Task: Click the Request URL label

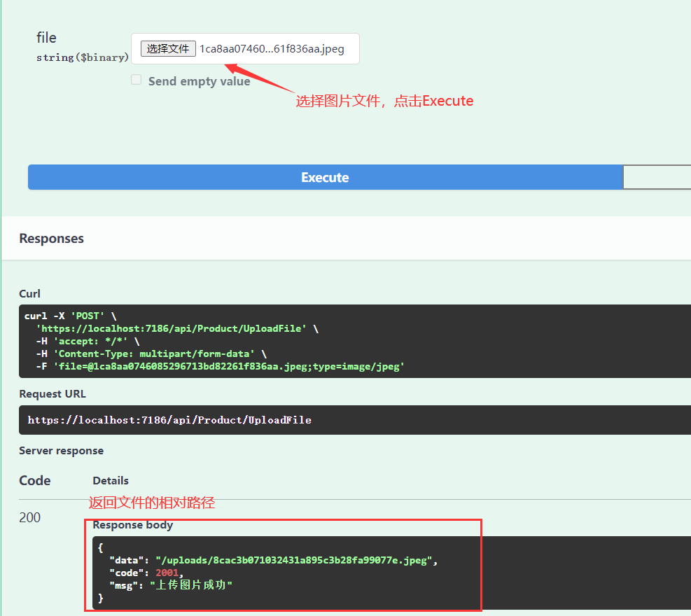Action: [x=53, y=394]
